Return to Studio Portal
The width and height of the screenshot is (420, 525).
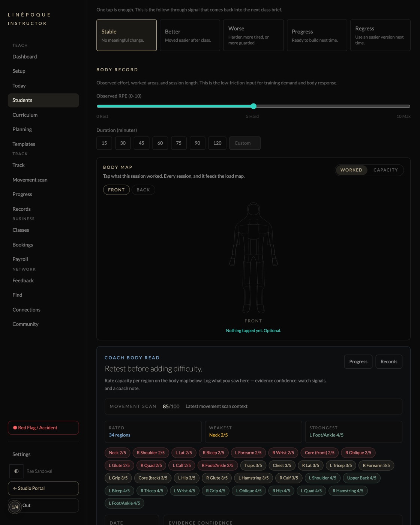[x=43, y=488]
